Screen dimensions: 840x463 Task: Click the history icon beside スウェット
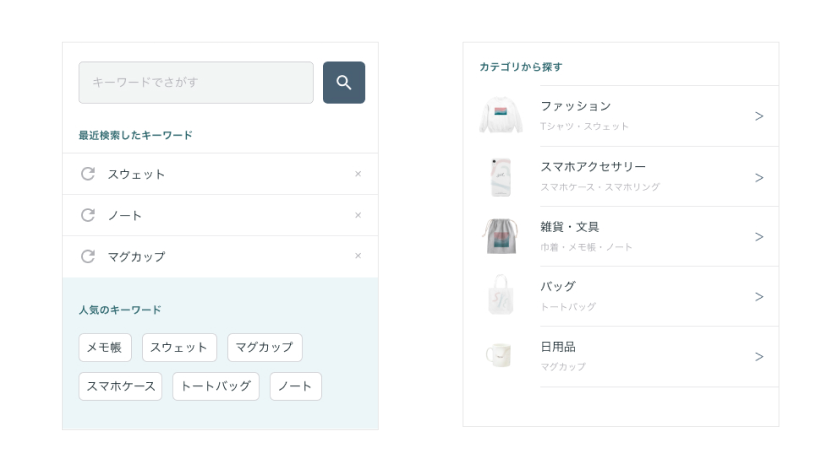point(88,174)
